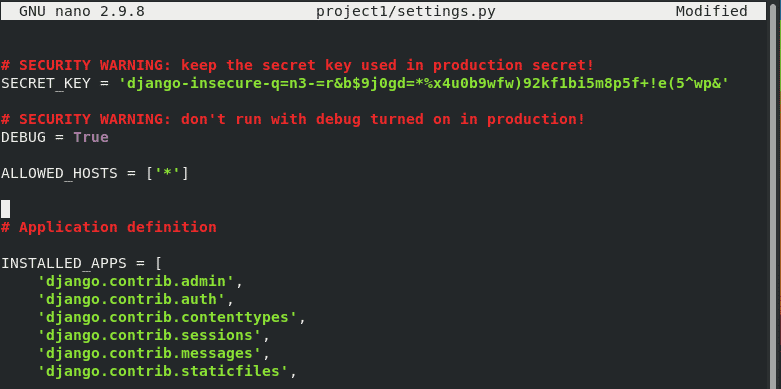The height and width of the screenshot is (389, 781).
Task: Click the secret key security warning comment
Action: (298, 65)
